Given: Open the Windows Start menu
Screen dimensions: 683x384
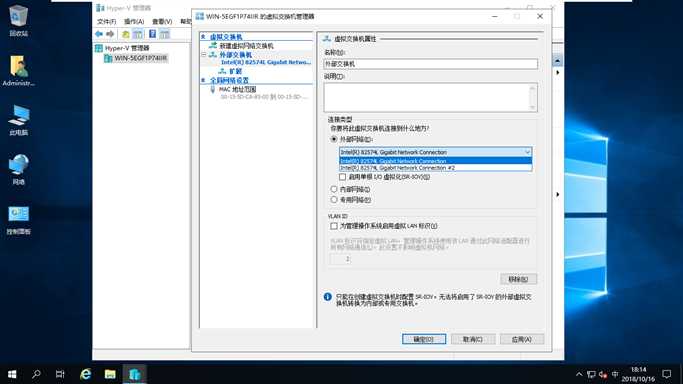Looking at the screenshot, I should [x=12, y=374].
